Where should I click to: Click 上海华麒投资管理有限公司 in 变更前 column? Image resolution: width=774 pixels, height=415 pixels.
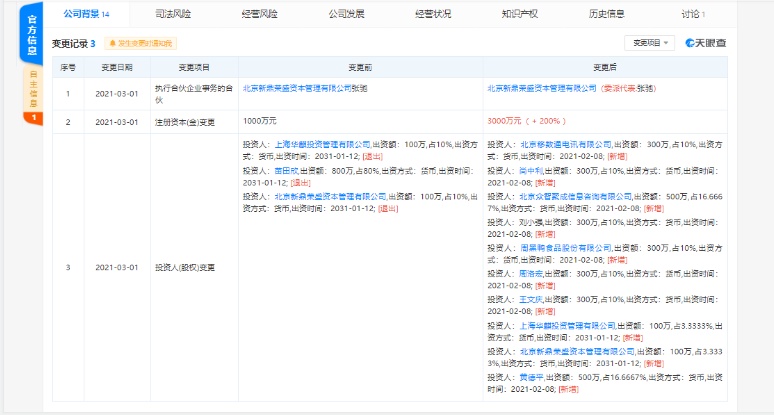click(x=322, y=144)
